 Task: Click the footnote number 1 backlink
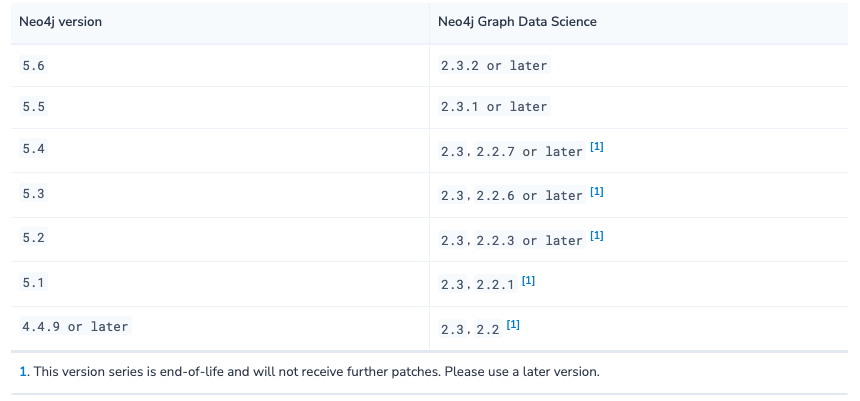pos(23,371)
